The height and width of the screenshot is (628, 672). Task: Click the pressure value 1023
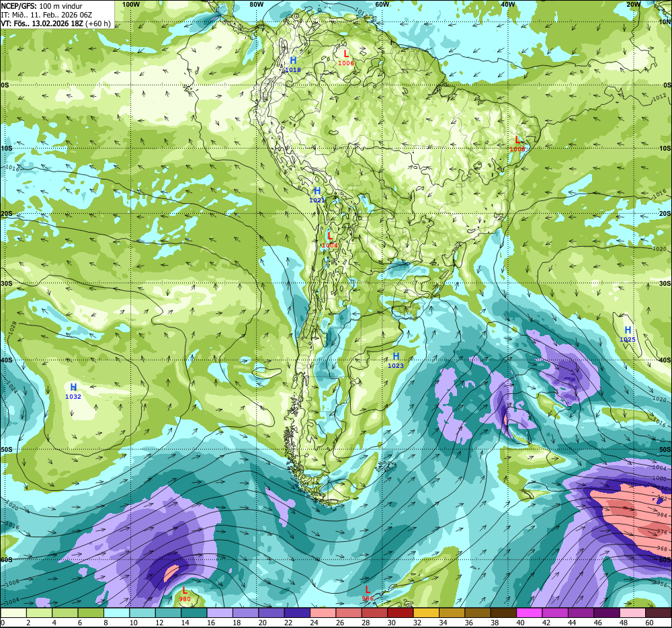(396, 366)
